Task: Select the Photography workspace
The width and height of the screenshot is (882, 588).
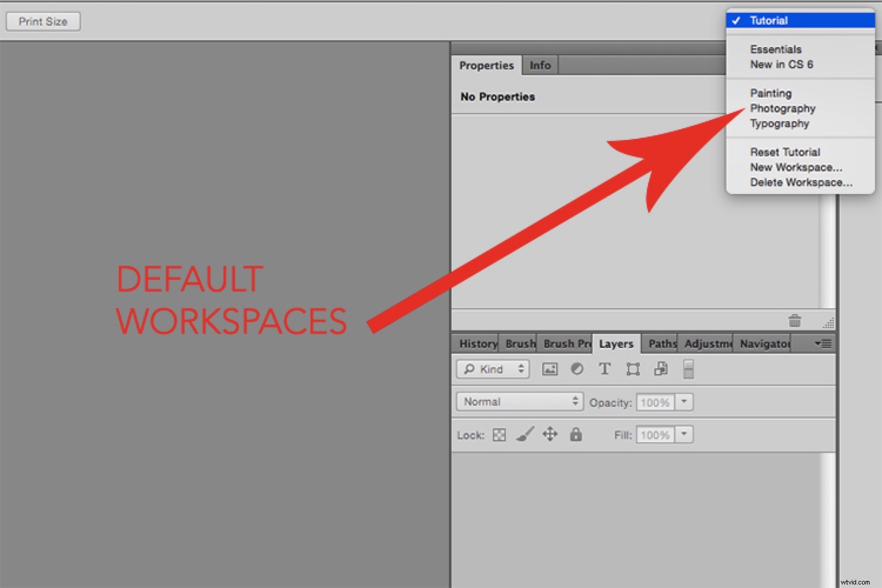Action: 783,108
